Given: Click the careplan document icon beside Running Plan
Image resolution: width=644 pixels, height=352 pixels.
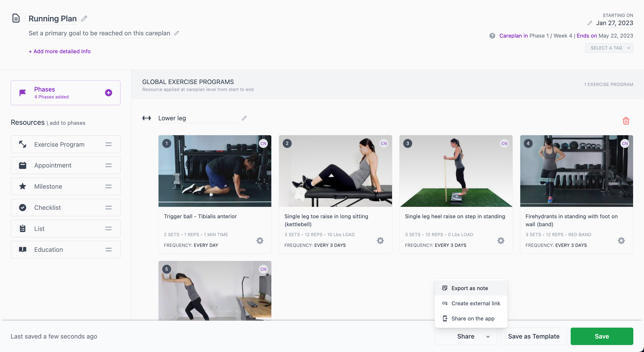Looking at the screenshot, I should coord(16,18).
